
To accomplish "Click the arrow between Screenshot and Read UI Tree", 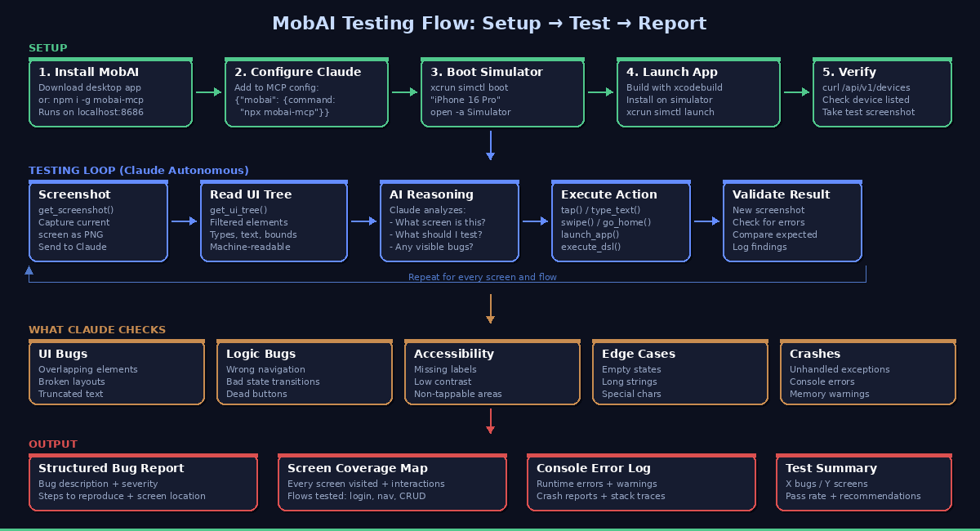I will point(184,221).
